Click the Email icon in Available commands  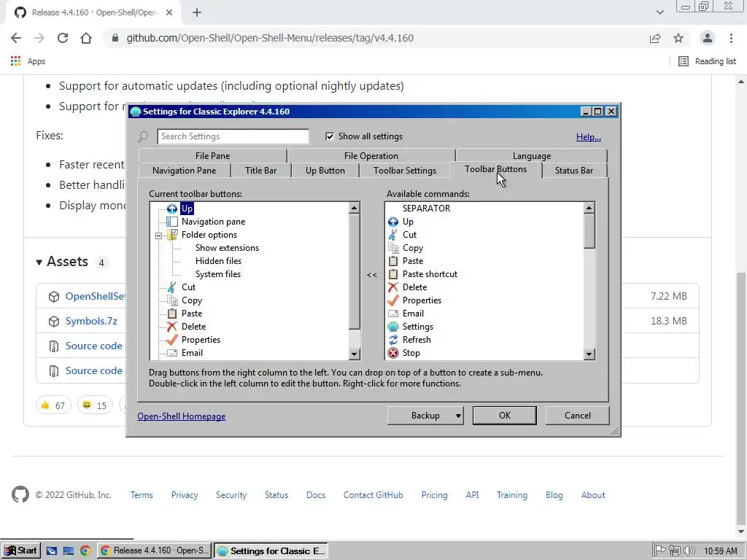[393, 314]
